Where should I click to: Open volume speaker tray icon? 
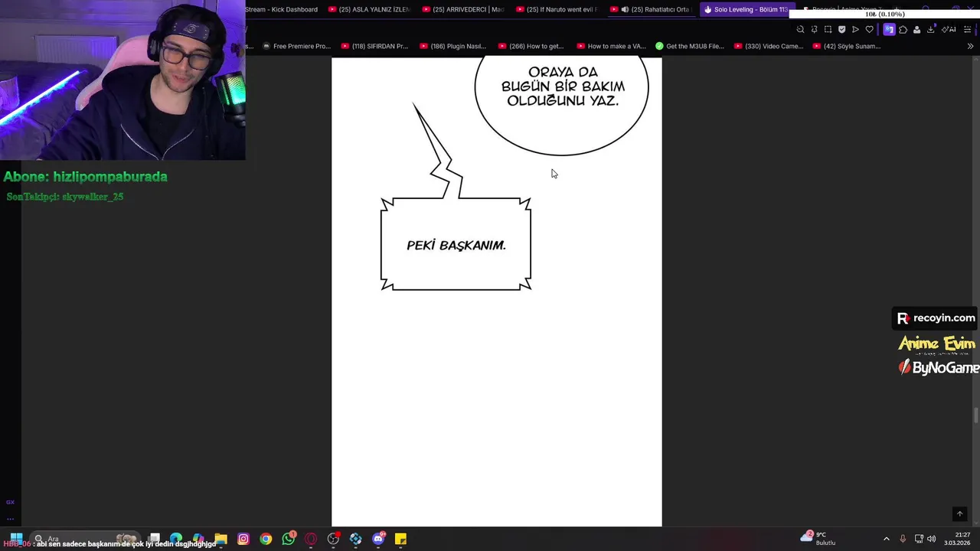coord(932,539)
